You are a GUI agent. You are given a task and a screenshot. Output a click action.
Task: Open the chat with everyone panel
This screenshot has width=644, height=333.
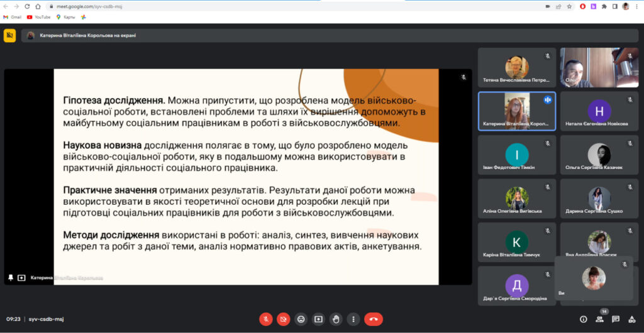coord(616,319)
